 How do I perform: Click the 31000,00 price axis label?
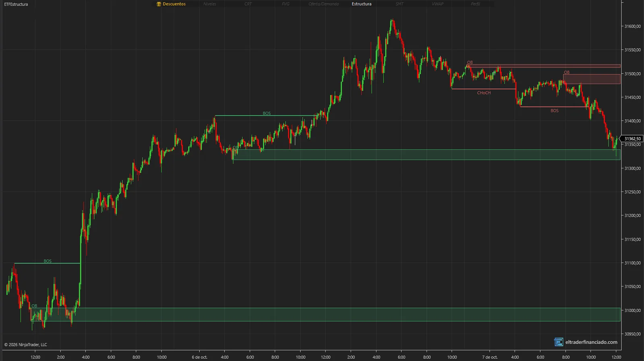632,310
